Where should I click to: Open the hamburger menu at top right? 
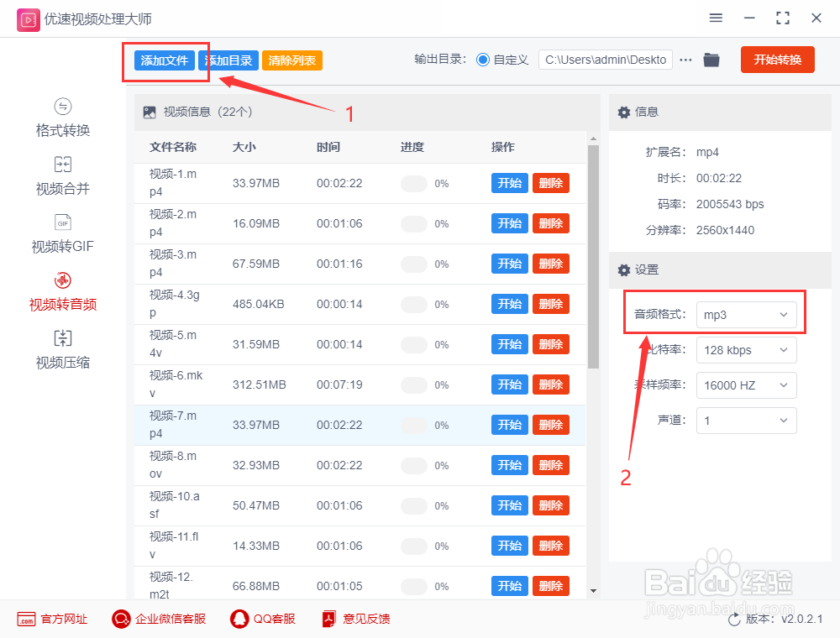click(x=716, y=18)
